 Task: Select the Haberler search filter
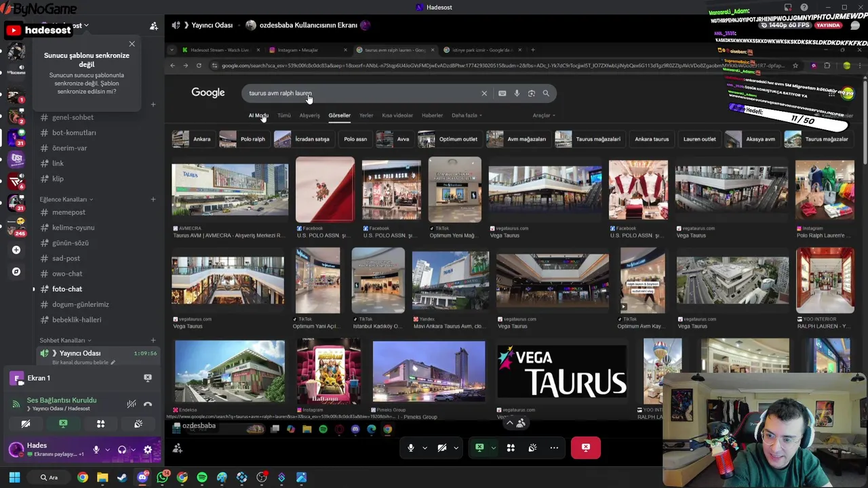click(432, 115)
